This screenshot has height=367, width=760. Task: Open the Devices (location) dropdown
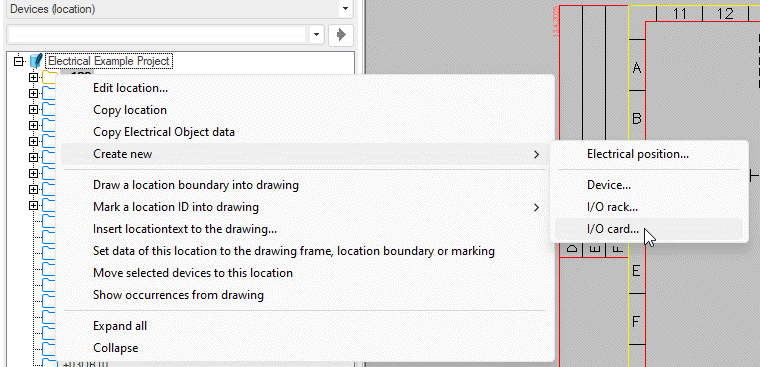click(345, 9)
